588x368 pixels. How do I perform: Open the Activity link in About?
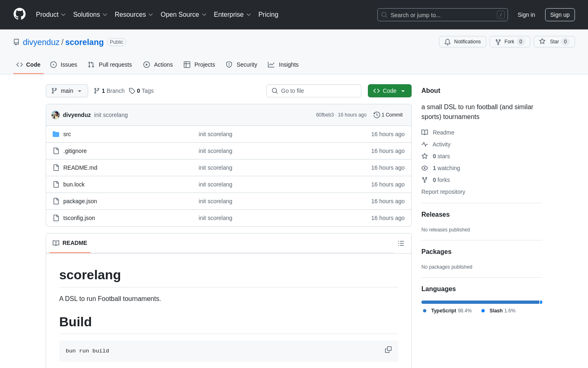436,144
